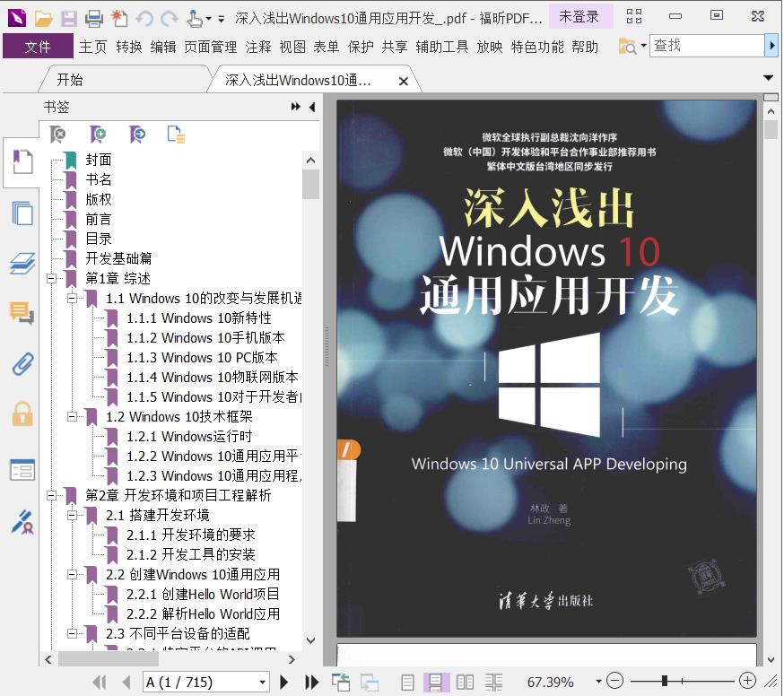The height and width of the screenshot is (696, 784).
Task: Collapse the 1.2 Windows 10技术框架 node
Action: [x=73, y=416]
